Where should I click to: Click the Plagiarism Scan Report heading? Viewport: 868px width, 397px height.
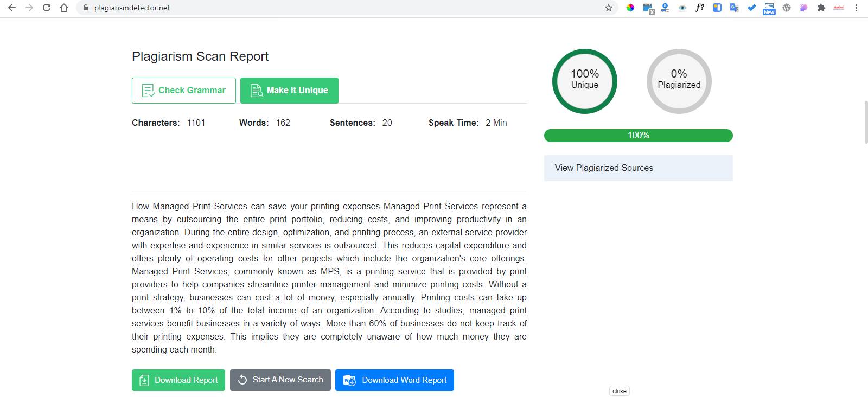pos(200,56)
